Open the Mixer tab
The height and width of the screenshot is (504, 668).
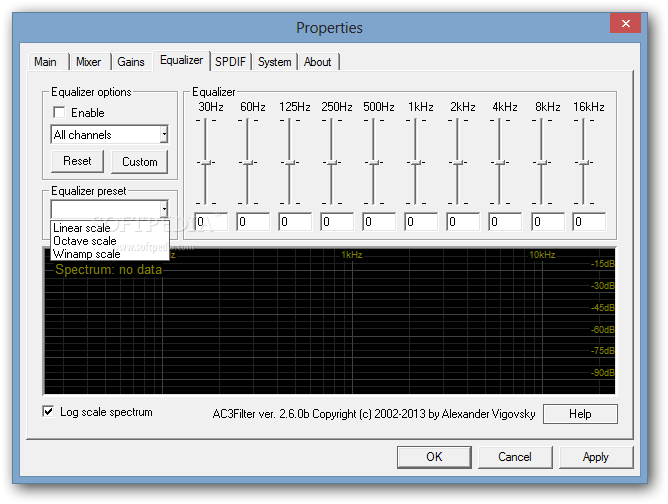(x=89, y=62)
